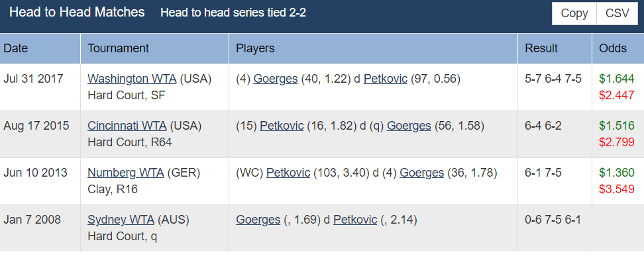Open Washington WTA tournament link
Viewport: 644px width, 264px height.
click(132, 79)
